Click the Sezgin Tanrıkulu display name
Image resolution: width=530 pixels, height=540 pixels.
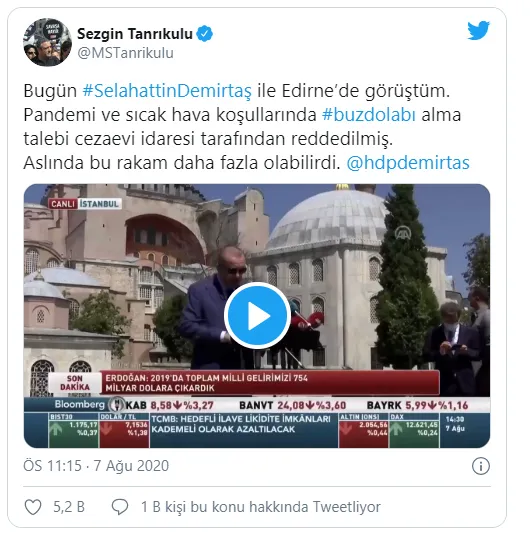point(135,34)
